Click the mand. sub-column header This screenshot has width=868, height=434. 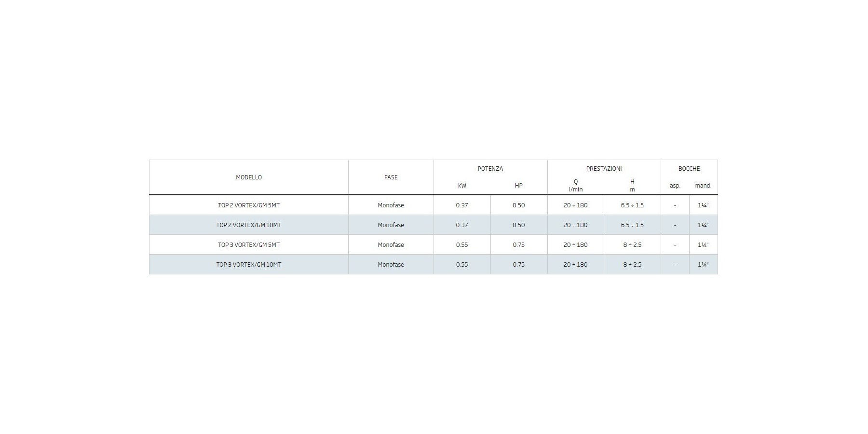(x=703, y=186)
